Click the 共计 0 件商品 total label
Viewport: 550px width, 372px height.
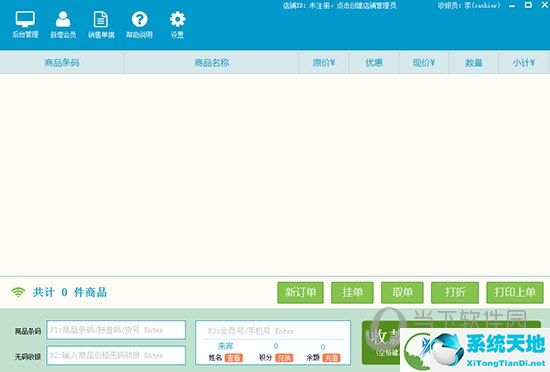pyautogui.click(x=69, y=292)
